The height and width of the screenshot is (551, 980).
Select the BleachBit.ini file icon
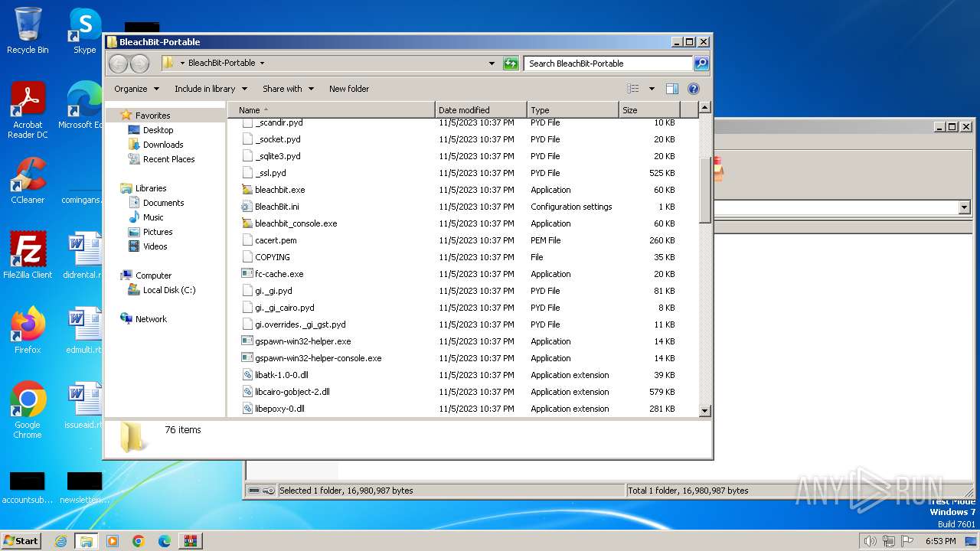pos(247,207)
